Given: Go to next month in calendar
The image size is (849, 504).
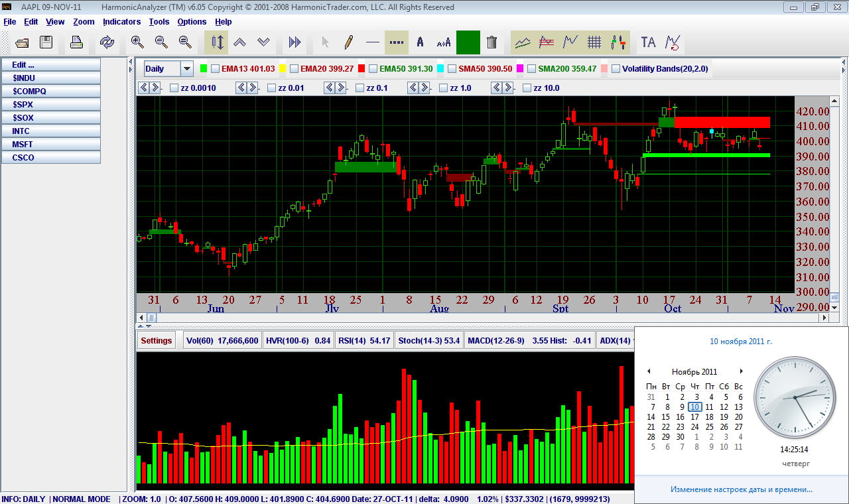Looking at the screenshot, I should (x=742, y=371).
